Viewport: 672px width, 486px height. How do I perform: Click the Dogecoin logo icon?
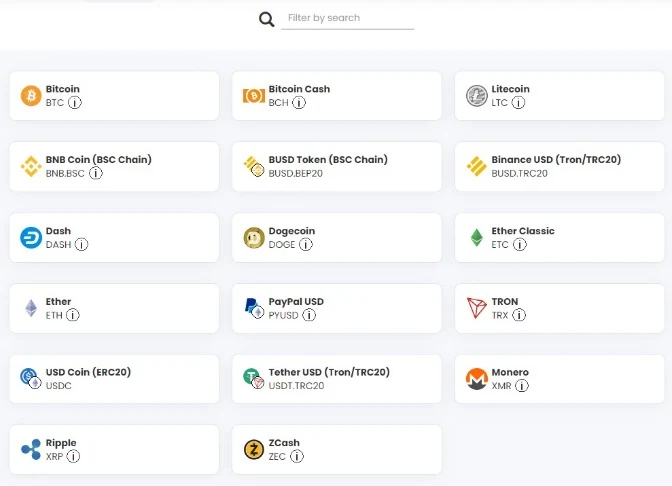[x=254, y=237]
